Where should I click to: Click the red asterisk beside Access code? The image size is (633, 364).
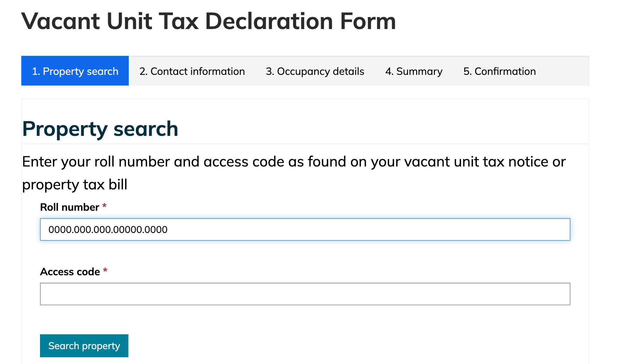click(105, 270)
